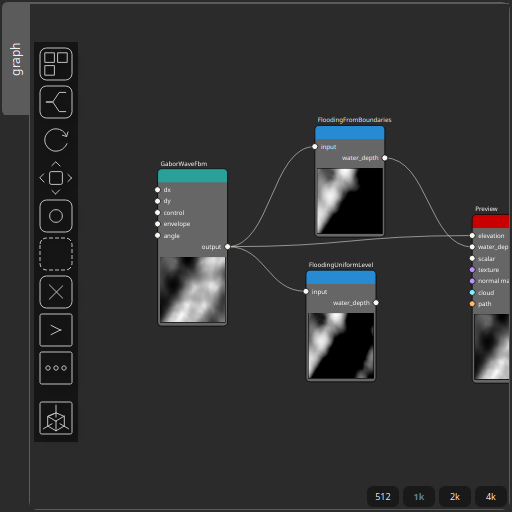Click the dashed rectangle selection icon

coord(56,254)
